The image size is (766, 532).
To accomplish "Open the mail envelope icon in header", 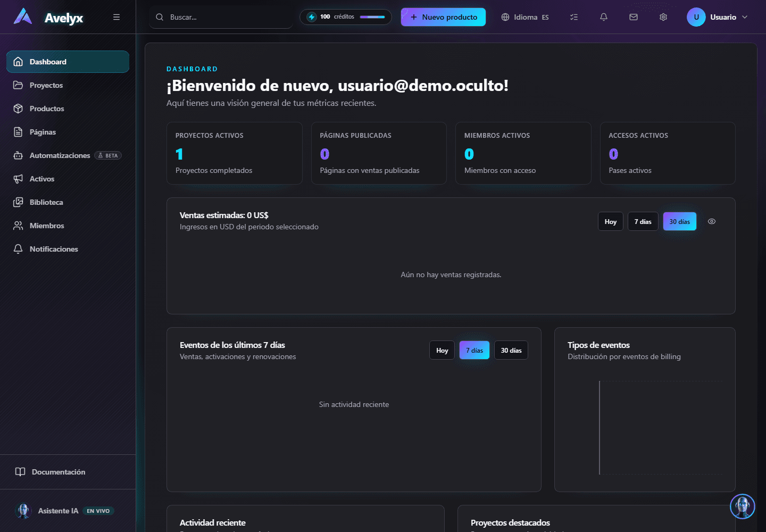I will click(x=634, y=17).
